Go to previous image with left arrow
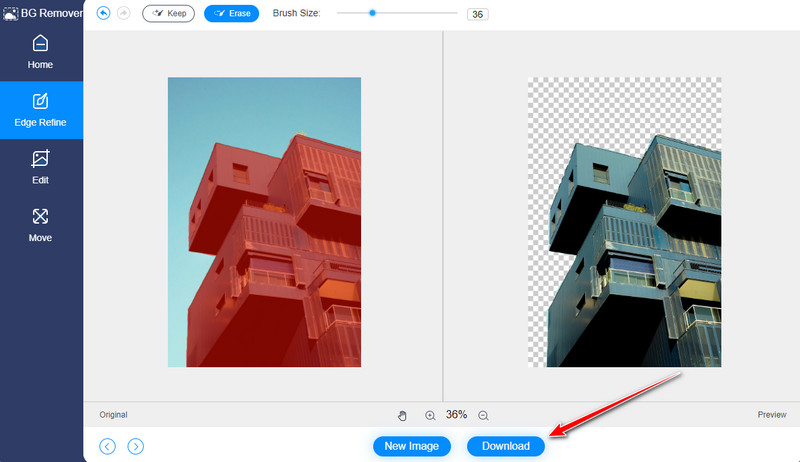 (x=107, y=446)
